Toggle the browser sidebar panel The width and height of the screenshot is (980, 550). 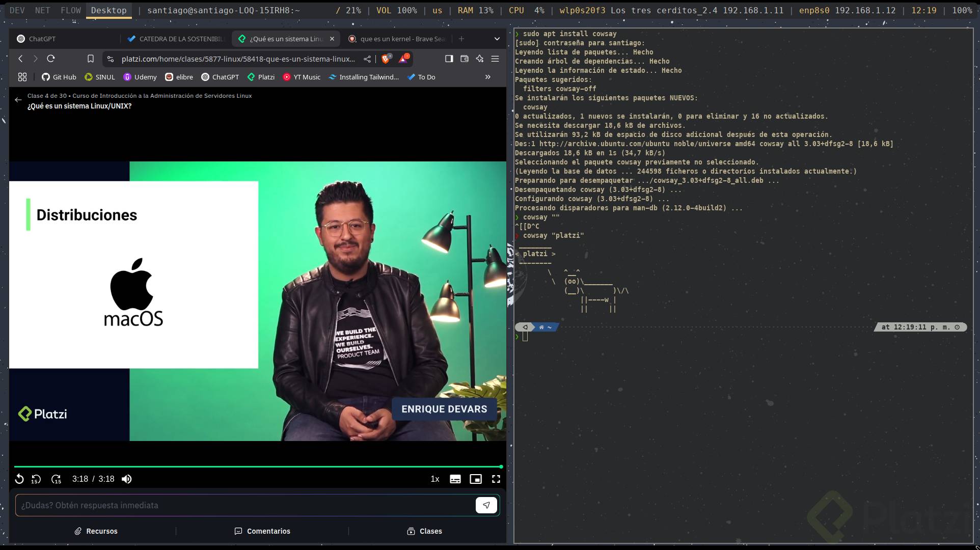[449, 59]
